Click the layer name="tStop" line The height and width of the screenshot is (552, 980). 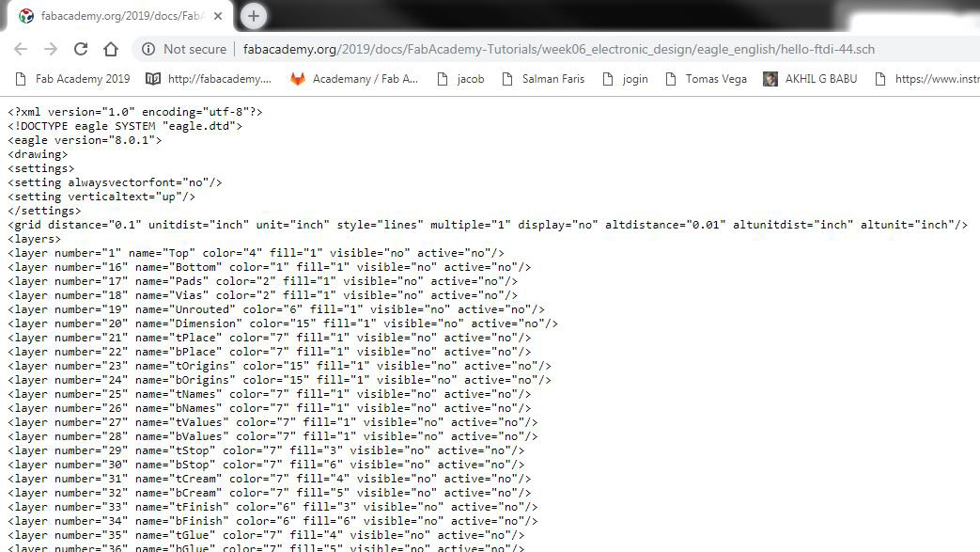266,450
